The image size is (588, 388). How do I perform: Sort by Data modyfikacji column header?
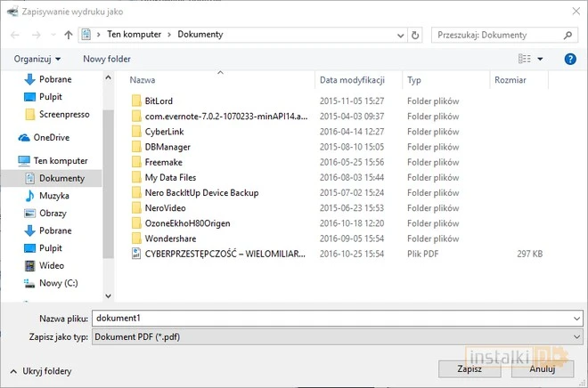(x=352, y=79)
